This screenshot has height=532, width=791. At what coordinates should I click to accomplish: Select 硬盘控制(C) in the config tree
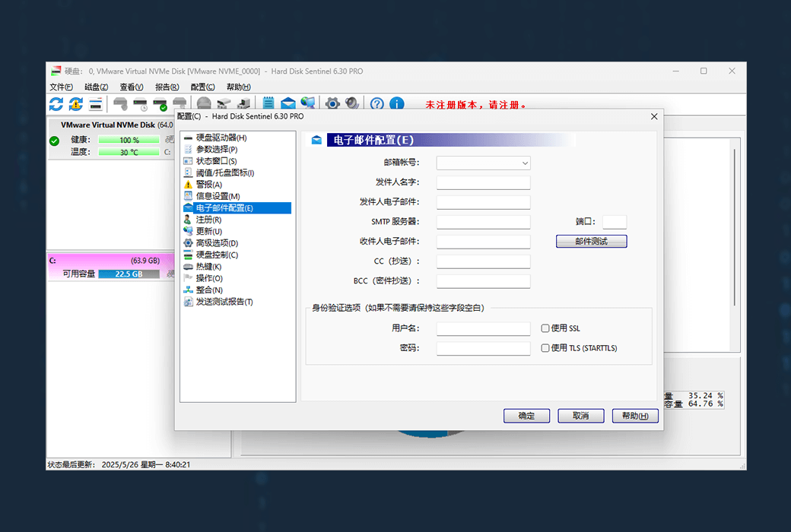[x=217, y=255]
